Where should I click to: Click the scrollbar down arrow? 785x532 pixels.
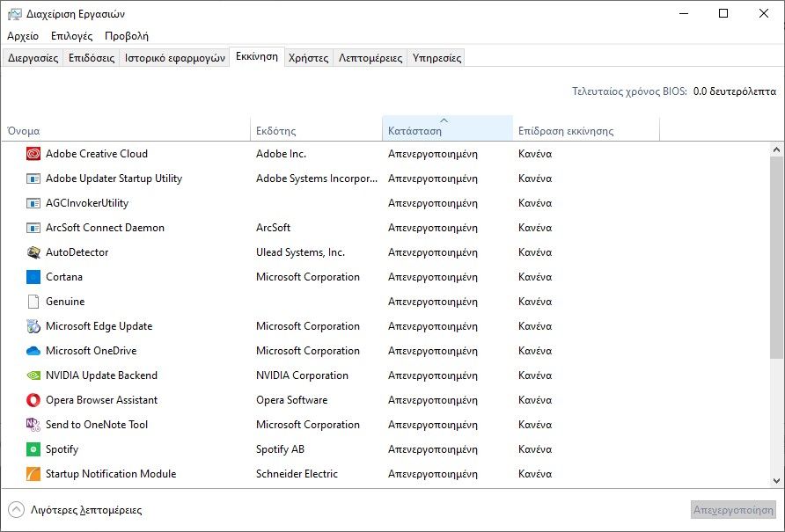(776, 481)
